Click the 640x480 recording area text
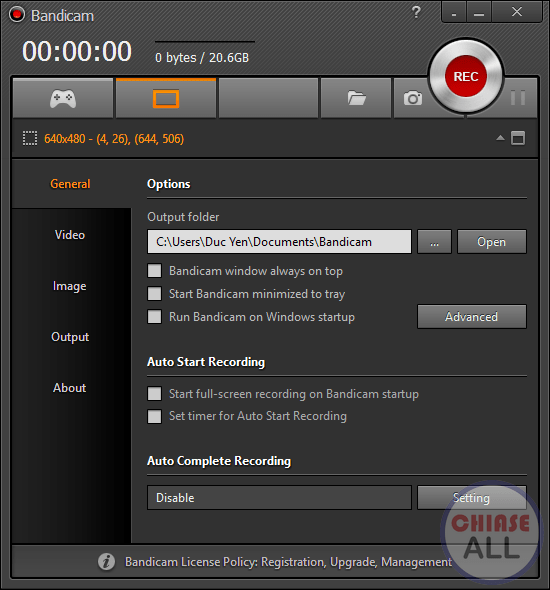Screen dimensions: 550x590 tap(114, 139)
